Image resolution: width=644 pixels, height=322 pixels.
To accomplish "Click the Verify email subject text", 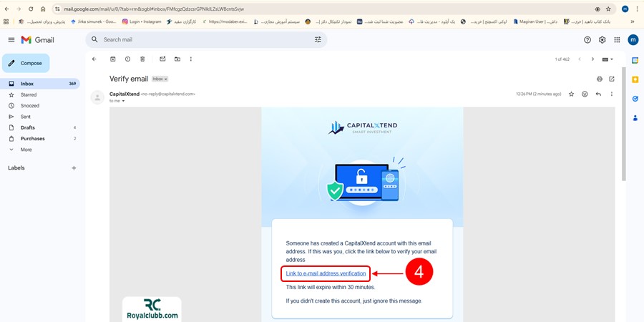I will tap(129, 79).
